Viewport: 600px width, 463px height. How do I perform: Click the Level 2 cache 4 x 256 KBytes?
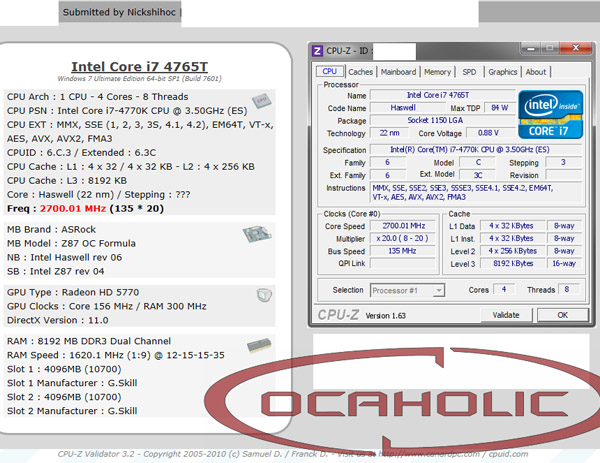coord(512,251)
